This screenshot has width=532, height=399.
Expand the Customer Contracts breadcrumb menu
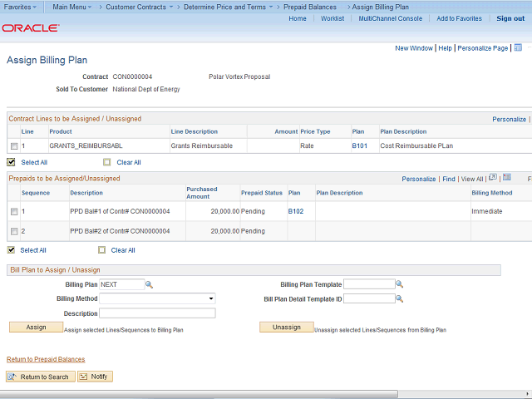point(140,7)
